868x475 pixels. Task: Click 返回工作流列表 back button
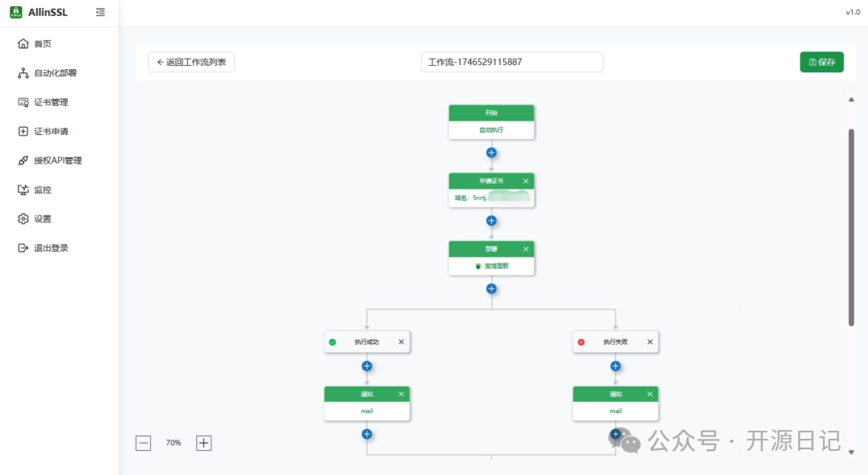coord(191,62)
